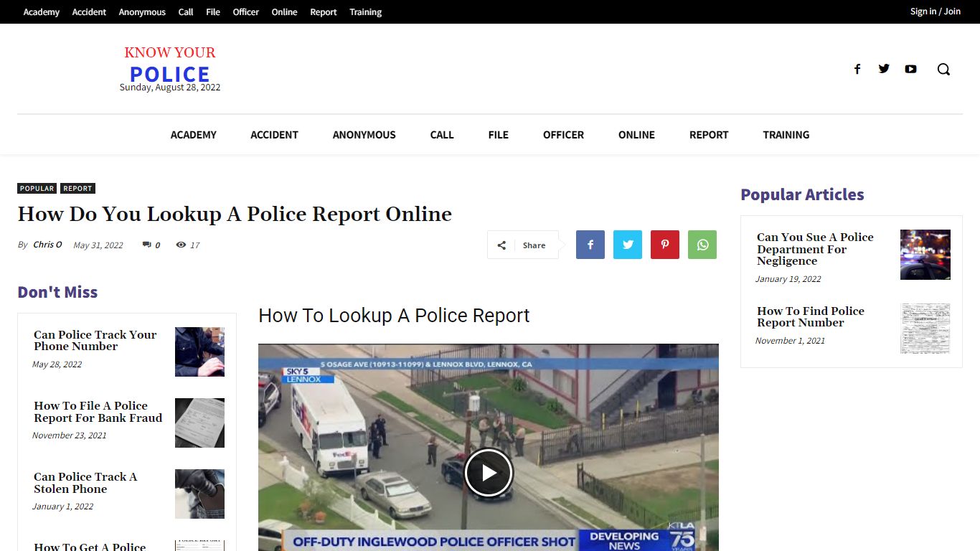Click File in the top black bar
The width and height of the screenshot is (980, 551).
213,12
